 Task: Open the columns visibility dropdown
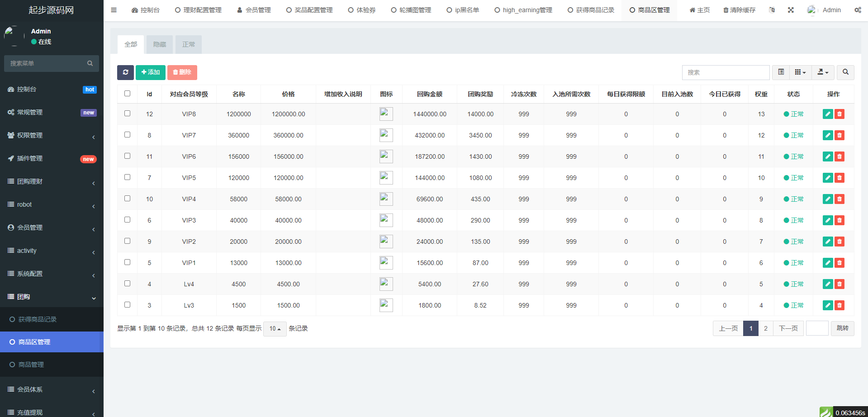800,72
